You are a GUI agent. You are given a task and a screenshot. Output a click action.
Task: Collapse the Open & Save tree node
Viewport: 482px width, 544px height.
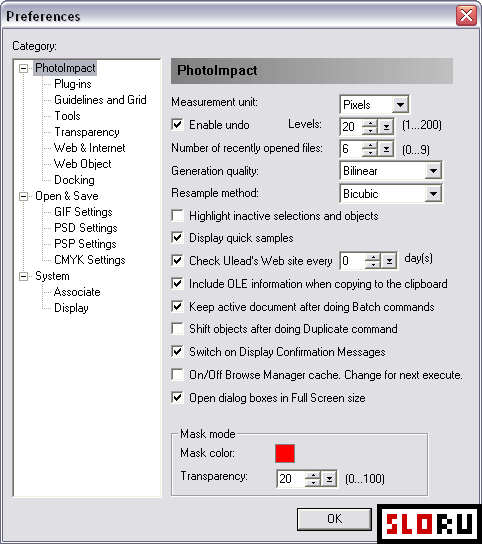click(x=23, y=196)
